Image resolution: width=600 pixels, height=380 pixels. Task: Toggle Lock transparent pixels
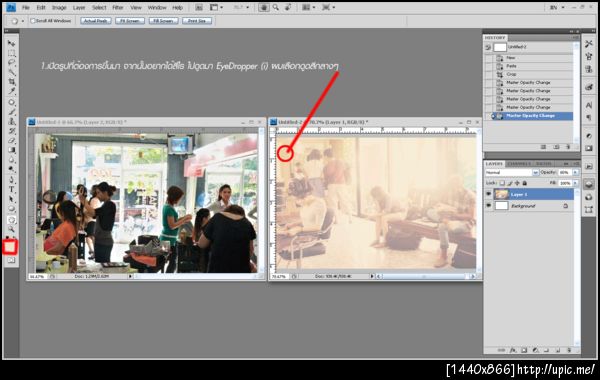click(502, 183)
